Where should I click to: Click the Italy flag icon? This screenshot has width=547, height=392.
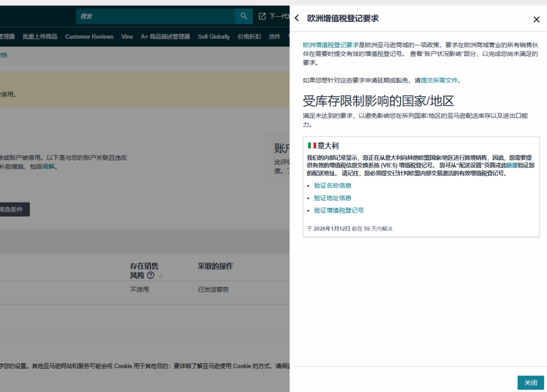pos(312,146)
